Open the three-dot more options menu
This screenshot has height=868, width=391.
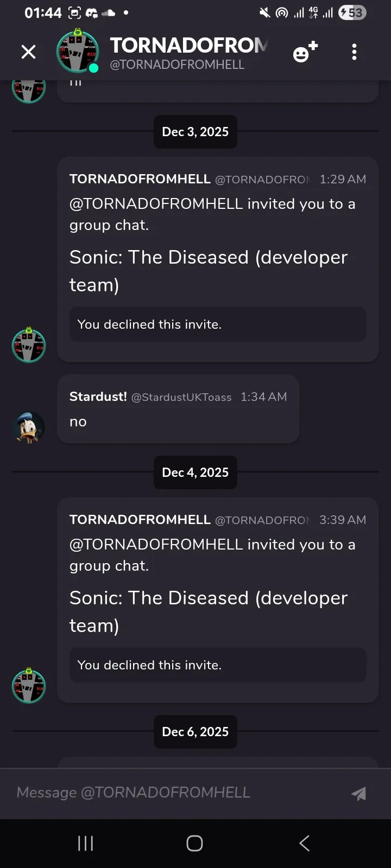[354, 52]
